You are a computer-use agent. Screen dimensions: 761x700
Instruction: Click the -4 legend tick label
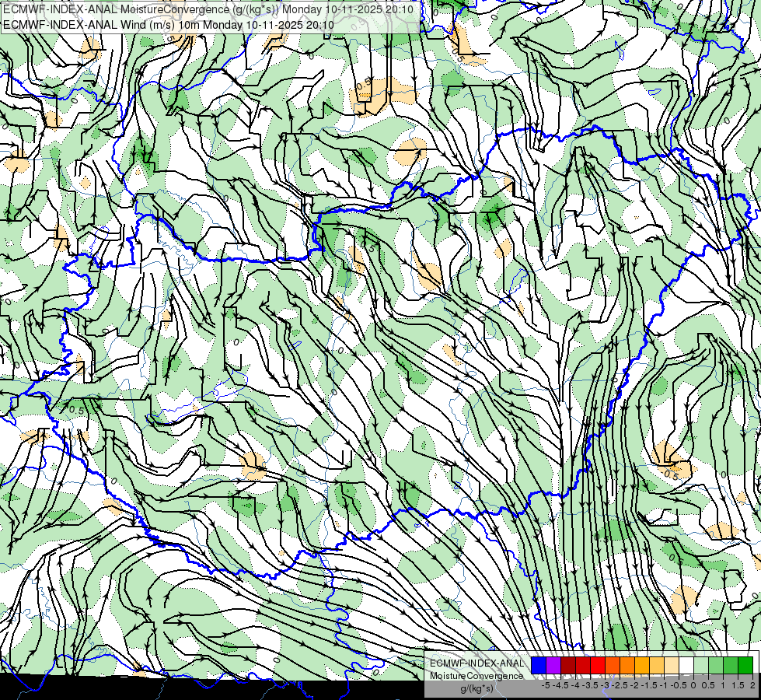[575, 685]
